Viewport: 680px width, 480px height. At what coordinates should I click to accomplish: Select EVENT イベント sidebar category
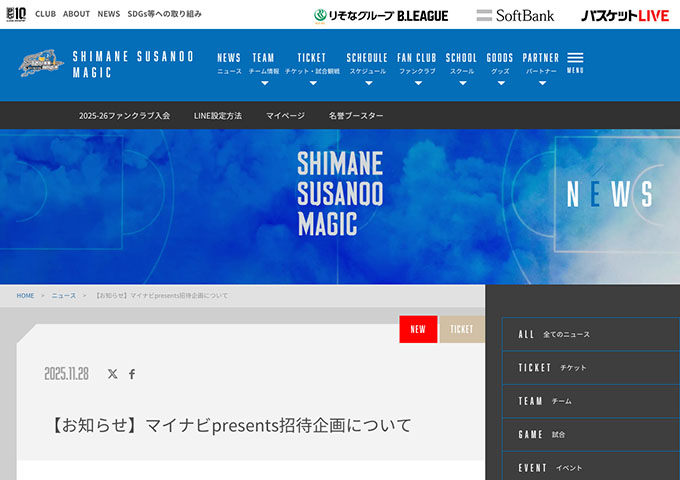click(x=591, y=466)
